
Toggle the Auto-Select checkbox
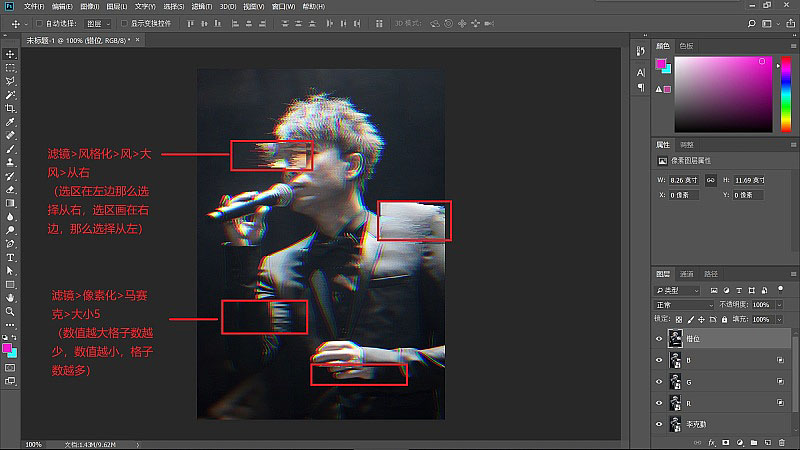(x=39, y=23)
